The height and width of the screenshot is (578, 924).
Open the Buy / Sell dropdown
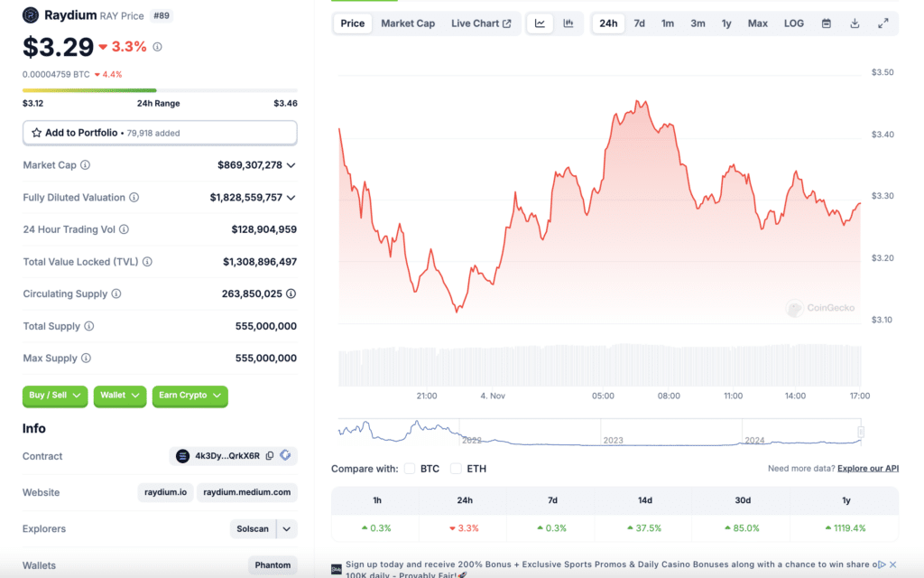(55, 396)
